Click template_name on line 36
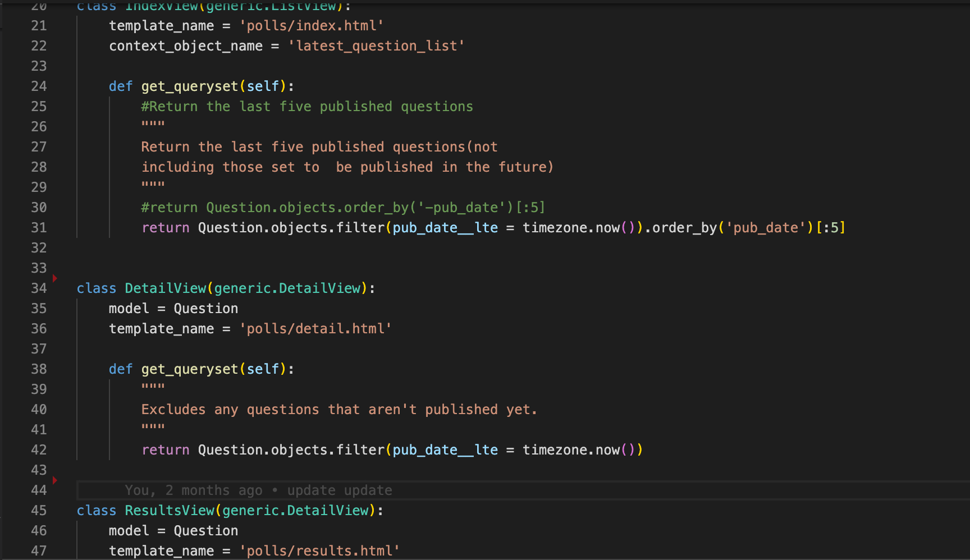970x560 pixels. (x=161, y=329)
